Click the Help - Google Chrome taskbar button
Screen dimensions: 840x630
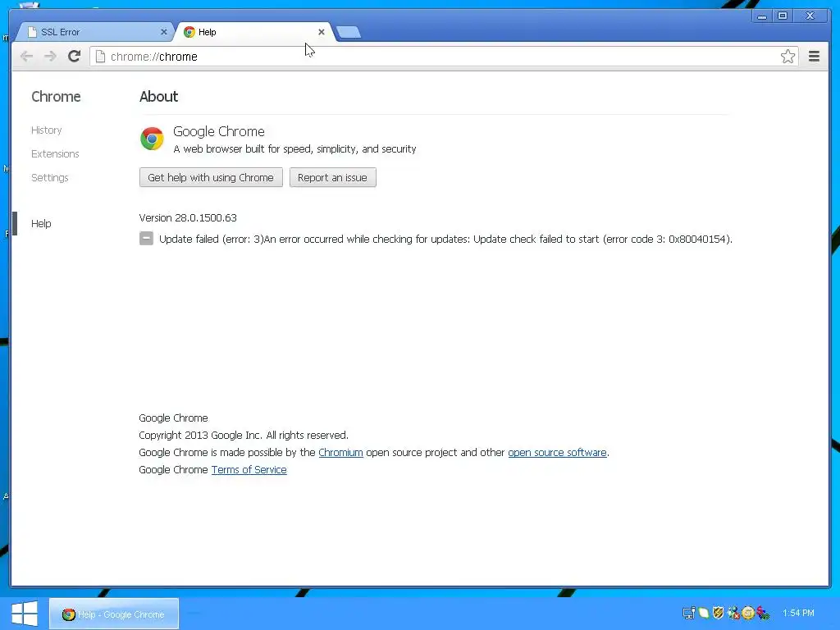point(113,614)
